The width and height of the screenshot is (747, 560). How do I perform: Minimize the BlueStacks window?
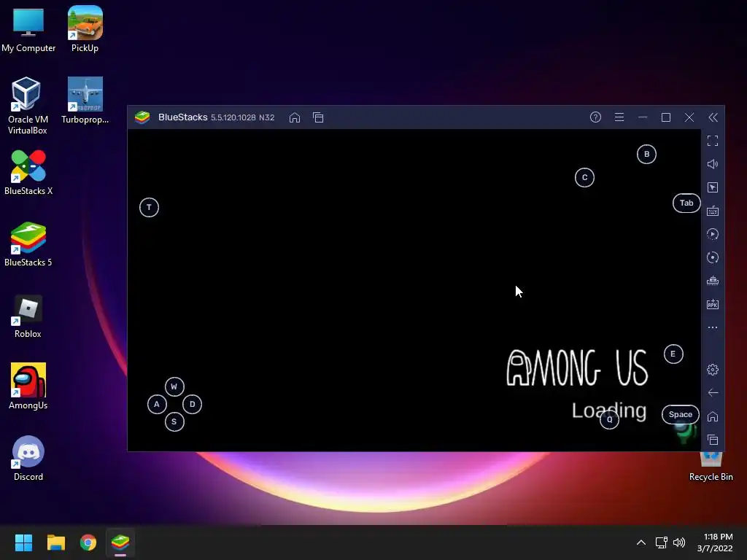pos(642,117)
